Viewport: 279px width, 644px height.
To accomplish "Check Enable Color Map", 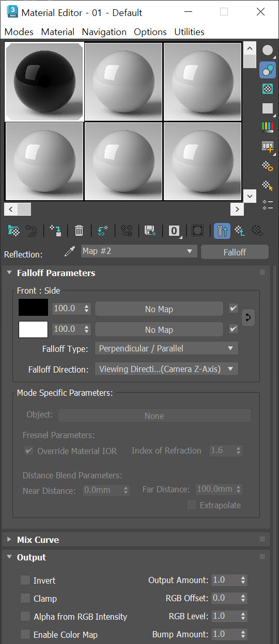I will 25,634.
